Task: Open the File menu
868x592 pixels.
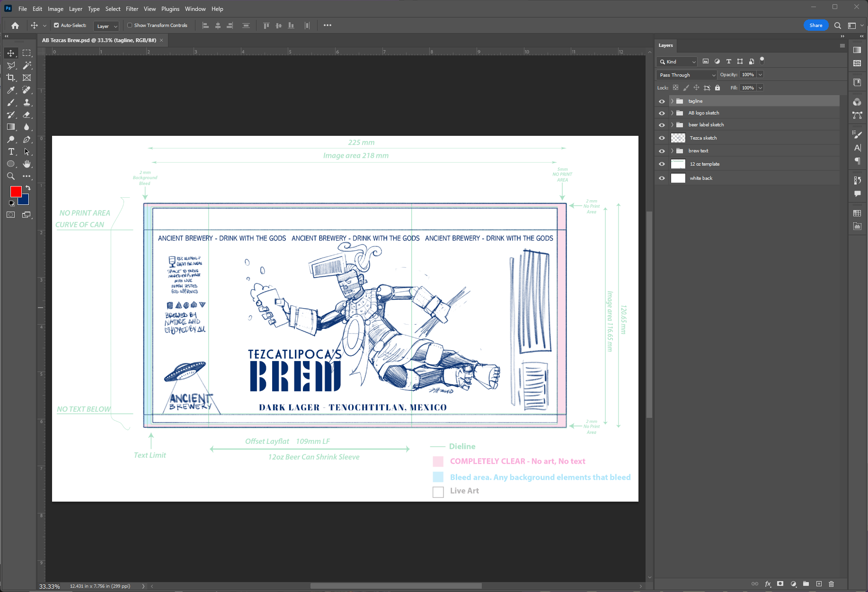Action: [x=23, y=9]
